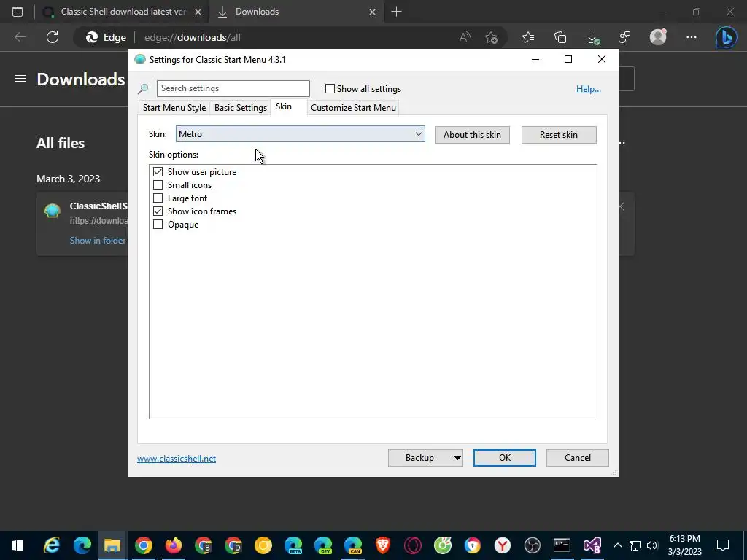Go to the Customize Start Menu tab
The height and width of the screenshot is (560, 747).
[353, 108]
